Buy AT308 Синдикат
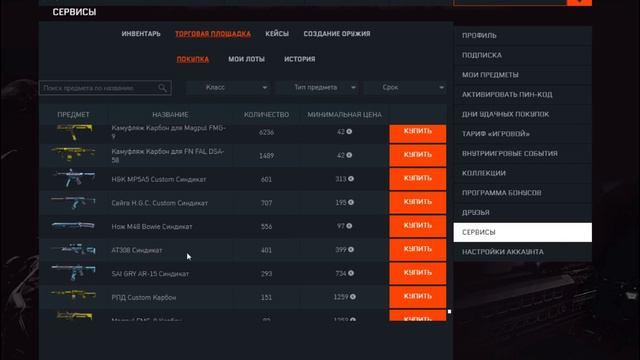The image size is (640, 360). [418, 250]
